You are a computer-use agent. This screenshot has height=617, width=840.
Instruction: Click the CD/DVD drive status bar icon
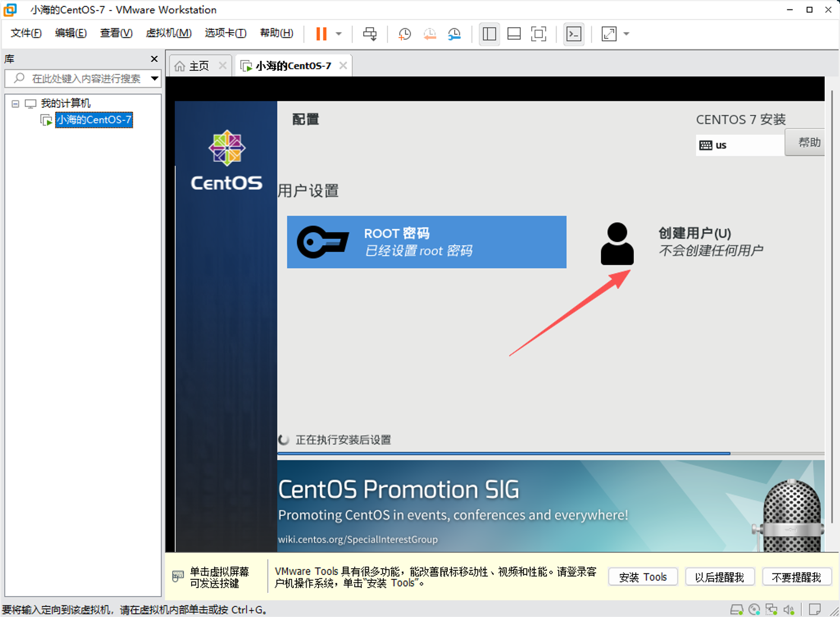click(754, 610)
